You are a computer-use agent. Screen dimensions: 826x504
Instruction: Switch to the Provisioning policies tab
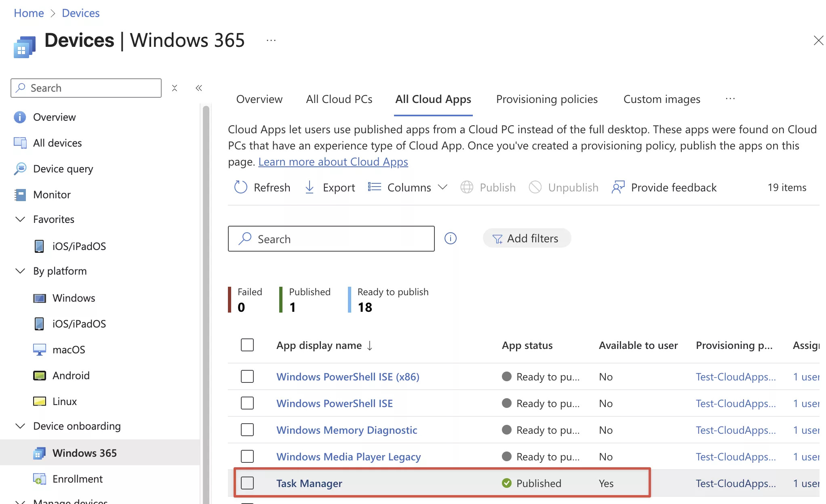[547, 99]
